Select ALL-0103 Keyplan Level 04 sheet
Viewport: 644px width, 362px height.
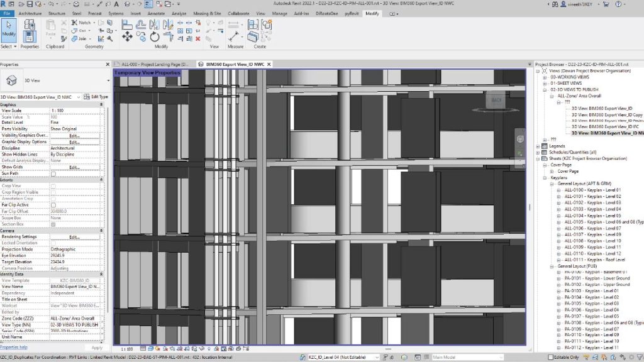coord(592,209)
